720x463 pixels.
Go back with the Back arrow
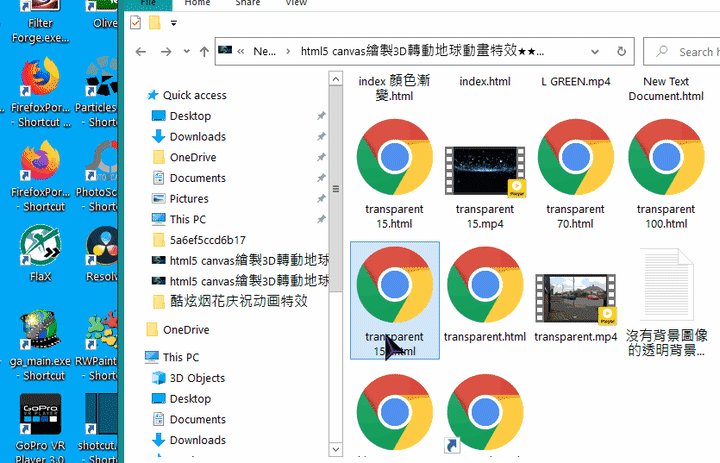(x=141, y=52)
